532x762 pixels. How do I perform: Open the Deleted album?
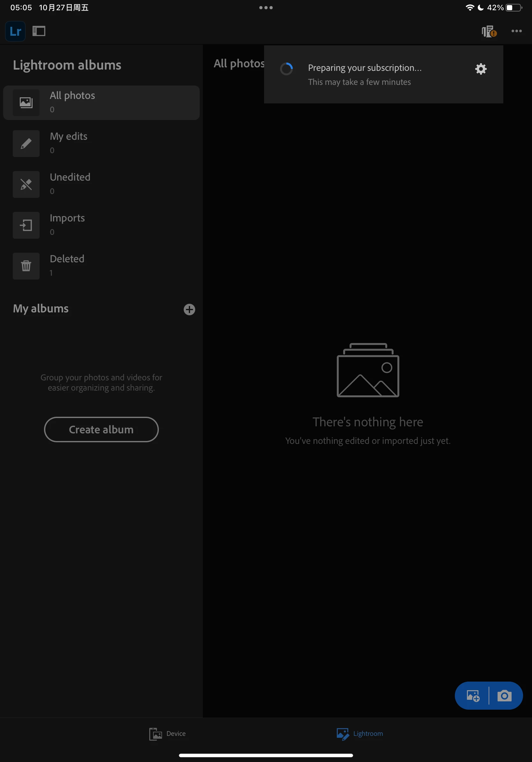click(x=101, y=266)
